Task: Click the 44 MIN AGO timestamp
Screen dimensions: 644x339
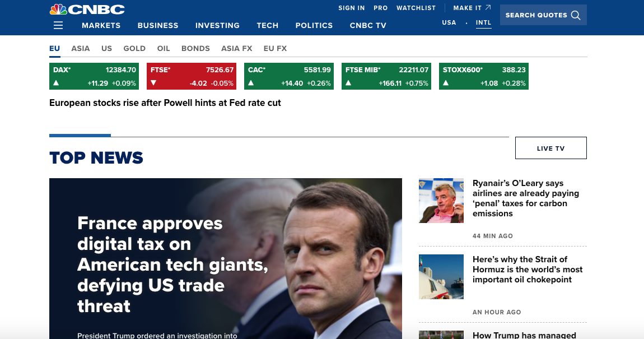Action: [492, 236]
